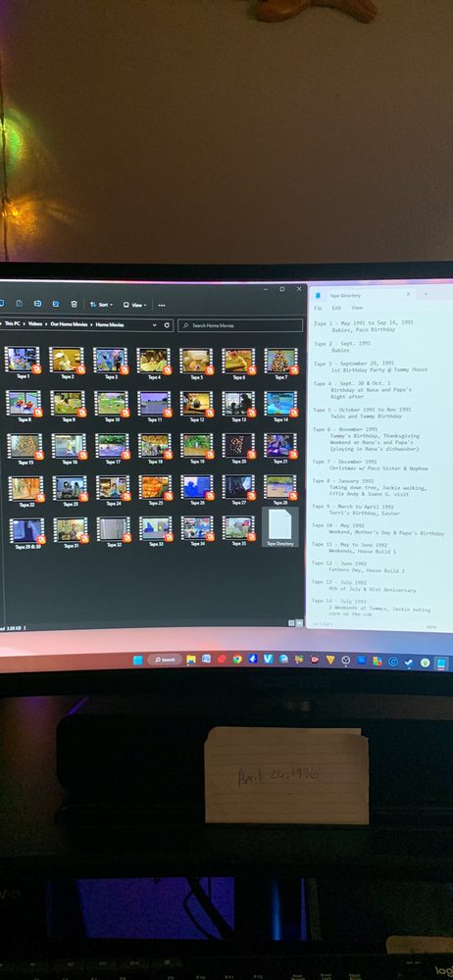Select the Tape 25 video file
The height and width of the screenshot is (980, 453).
pyautogui.click(x=155, y=487)
